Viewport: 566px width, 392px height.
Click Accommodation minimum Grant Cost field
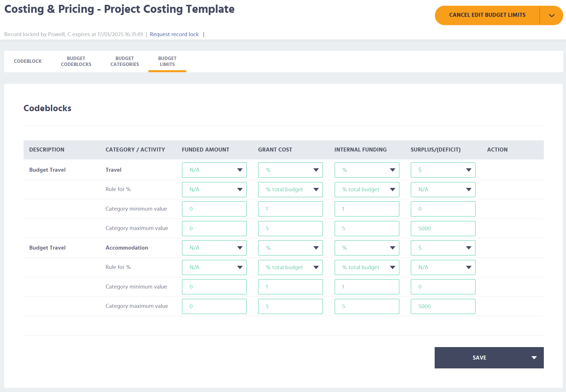click(291, 287)
